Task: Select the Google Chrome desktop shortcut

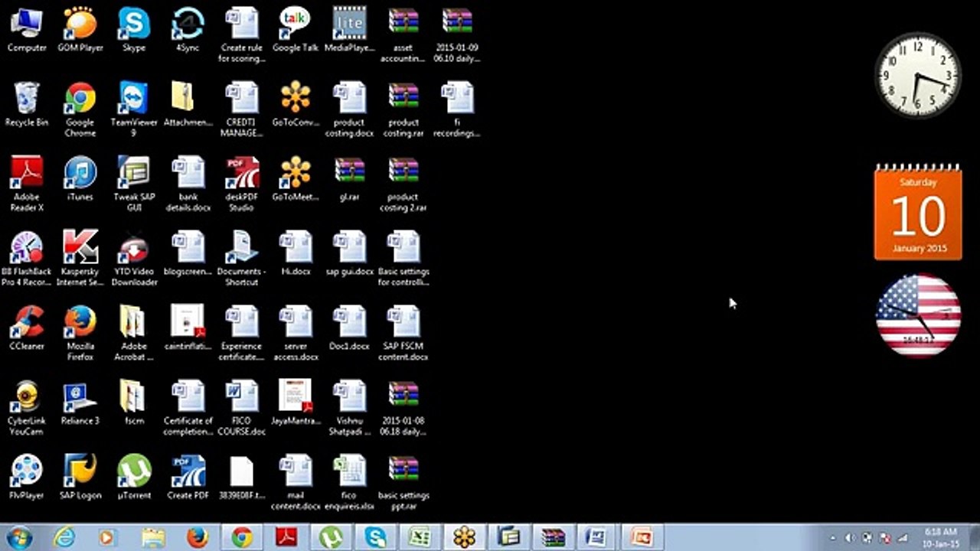Action: coord(80,109)
